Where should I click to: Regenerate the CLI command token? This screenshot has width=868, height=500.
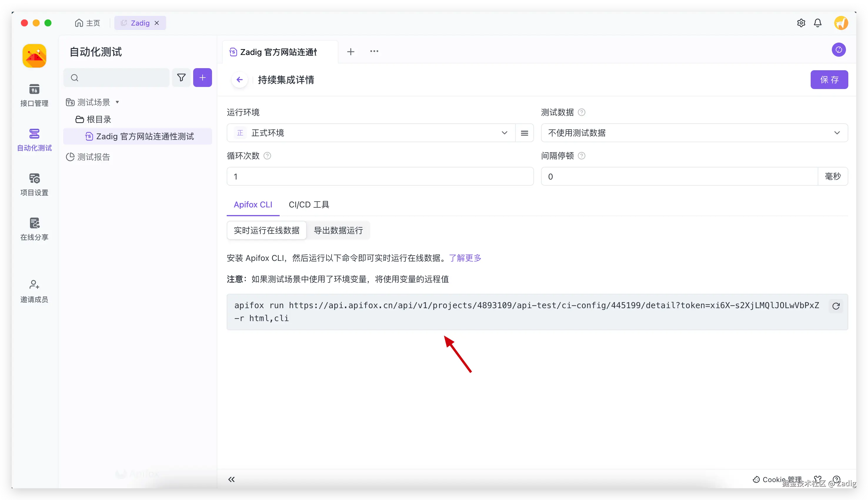pyautogui.click(x=836, y=306)
